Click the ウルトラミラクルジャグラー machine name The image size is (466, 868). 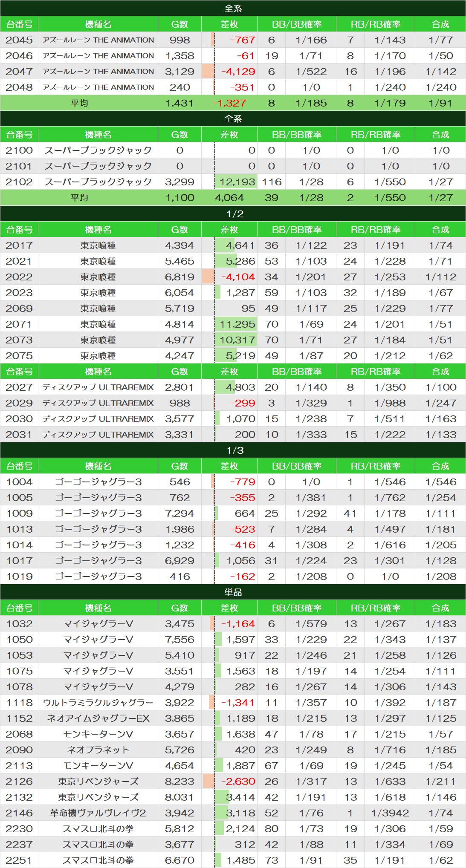98,703
